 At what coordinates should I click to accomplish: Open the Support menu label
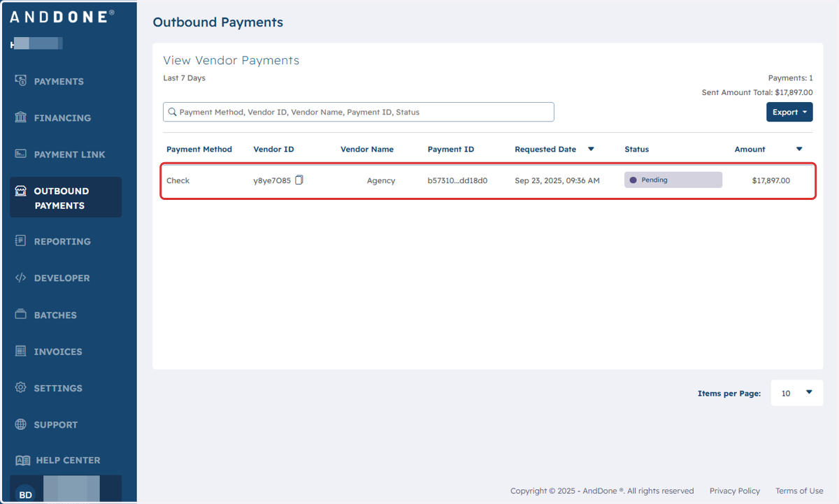(56, 424)
